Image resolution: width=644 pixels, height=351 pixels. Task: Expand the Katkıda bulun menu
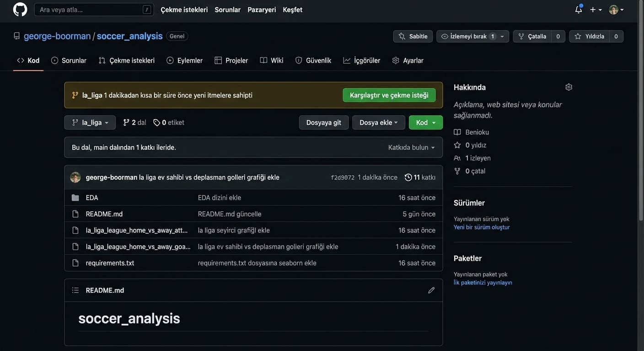[411, 148]
